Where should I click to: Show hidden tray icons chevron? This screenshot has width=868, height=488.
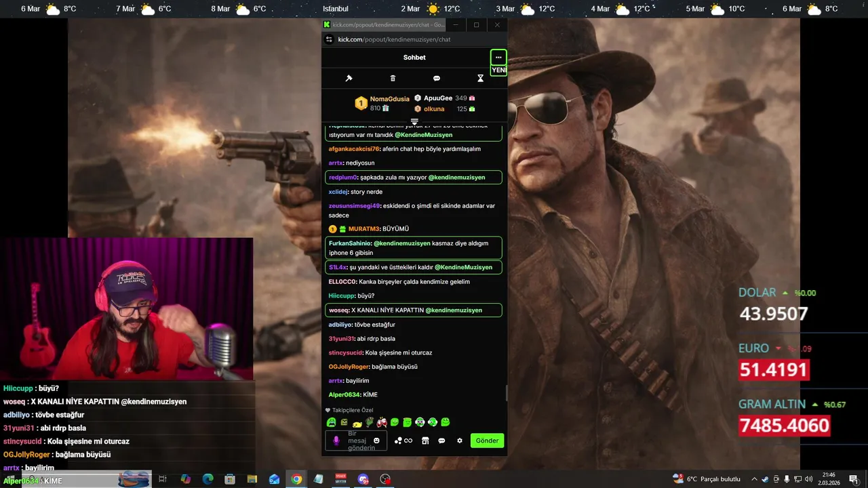coord(754,479)
